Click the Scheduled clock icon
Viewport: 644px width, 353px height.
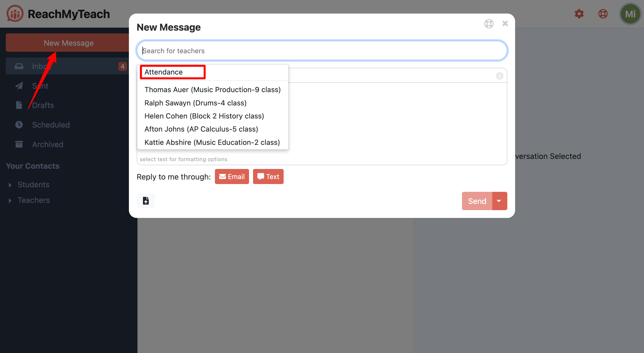[19, 125]
